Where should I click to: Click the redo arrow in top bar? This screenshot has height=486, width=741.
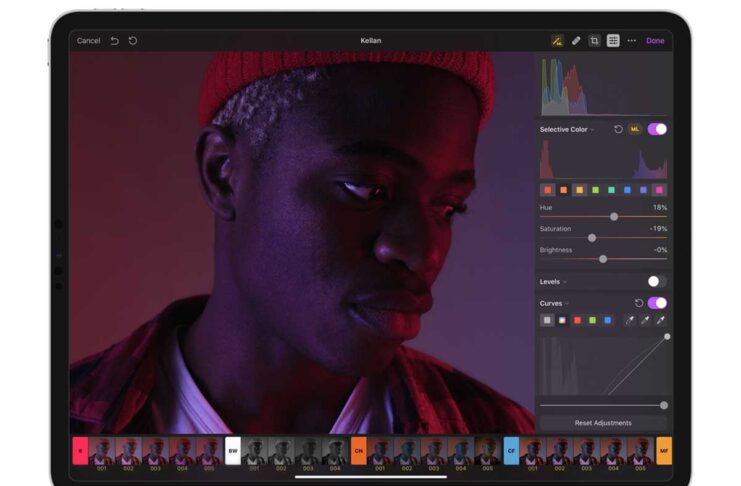coord(133,41)
